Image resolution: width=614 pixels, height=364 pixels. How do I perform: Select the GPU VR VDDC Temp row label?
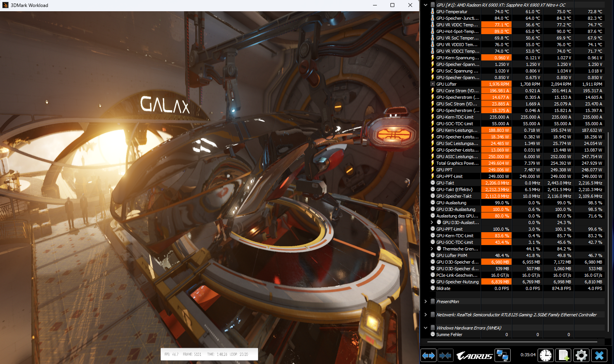(457, 25)
